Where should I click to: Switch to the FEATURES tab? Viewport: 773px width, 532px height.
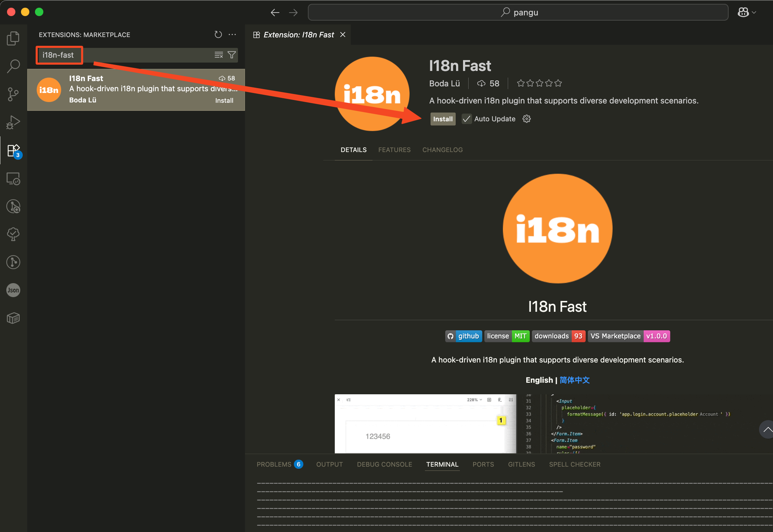394,150
